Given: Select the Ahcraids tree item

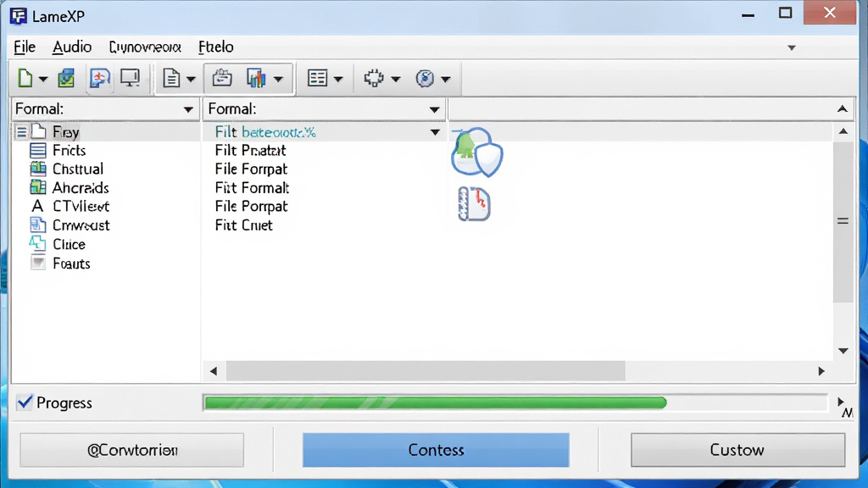Looking at the screenshot, I should point(81,187).
